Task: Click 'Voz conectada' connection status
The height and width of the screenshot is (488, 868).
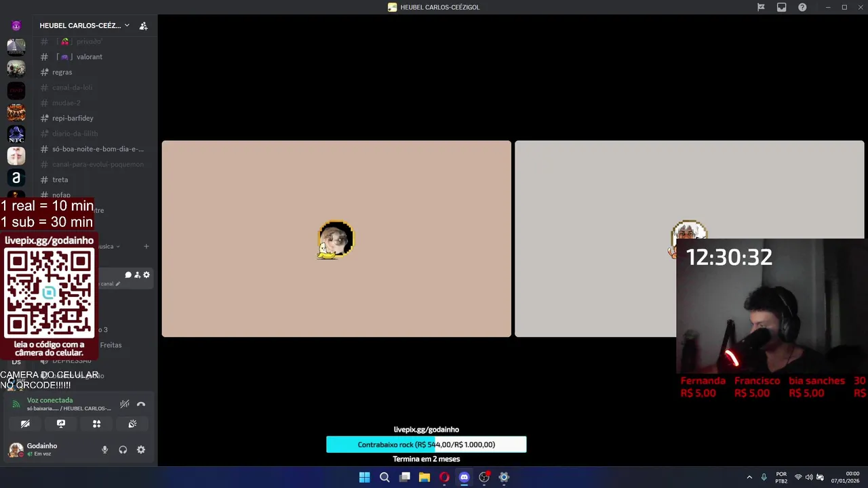Action: pos(50,401)
